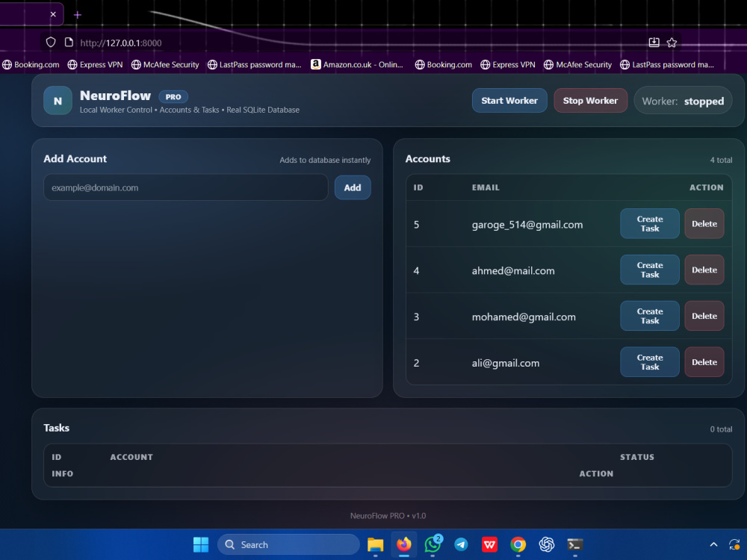Create Task for ali@gmail.com

[650, 362]
